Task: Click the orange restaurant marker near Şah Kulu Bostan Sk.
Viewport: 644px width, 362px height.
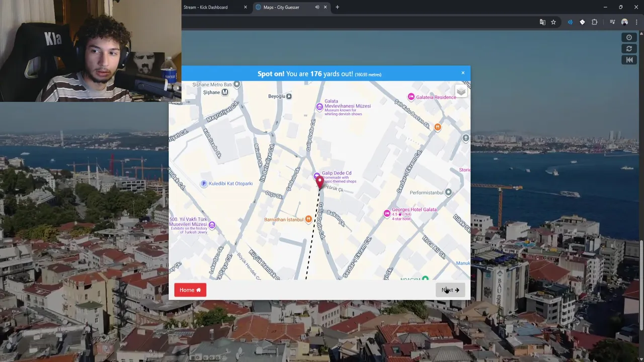Action: coord(438,127)
